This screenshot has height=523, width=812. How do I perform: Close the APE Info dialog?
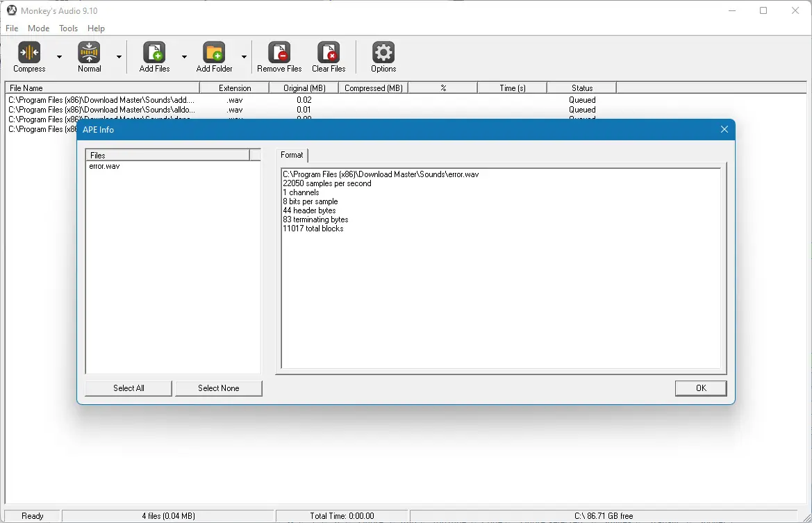[x=724, y=129]
